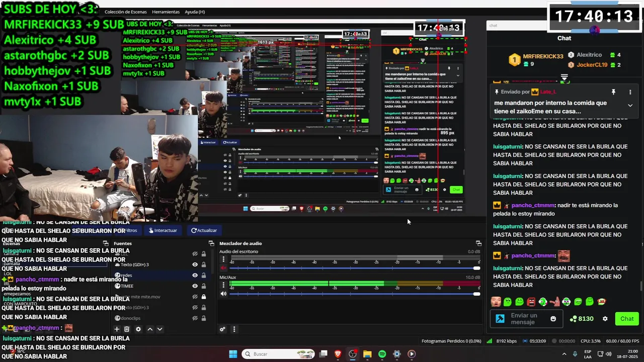The width and height of the screenshot is (644, 362).
Task: Hide the TIMEE source via eye icon
Action: (x=195, y=286)
